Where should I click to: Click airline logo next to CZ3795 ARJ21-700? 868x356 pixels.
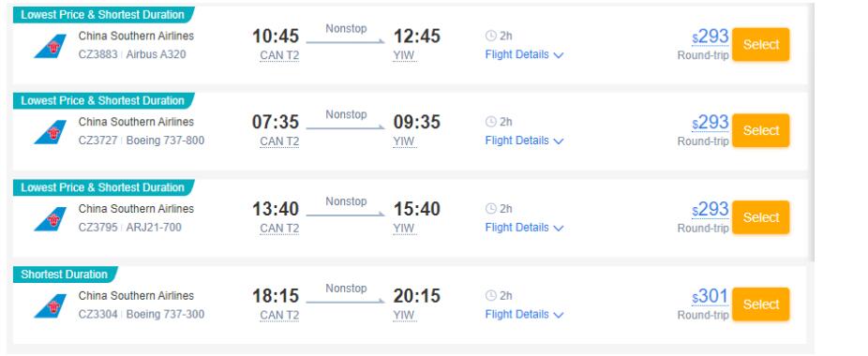pyautogui.click(x=51, y=218)
